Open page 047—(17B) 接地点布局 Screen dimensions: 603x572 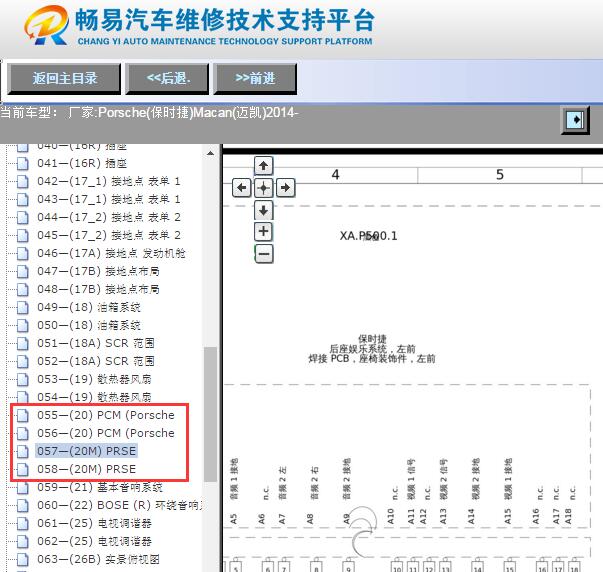pos(98,272)
